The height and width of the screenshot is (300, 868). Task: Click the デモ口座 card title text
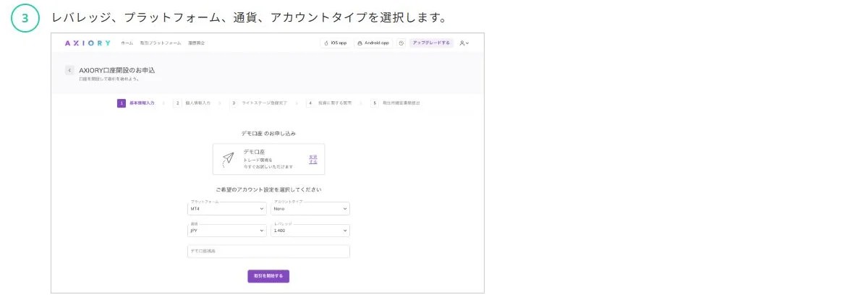[254, 152]
